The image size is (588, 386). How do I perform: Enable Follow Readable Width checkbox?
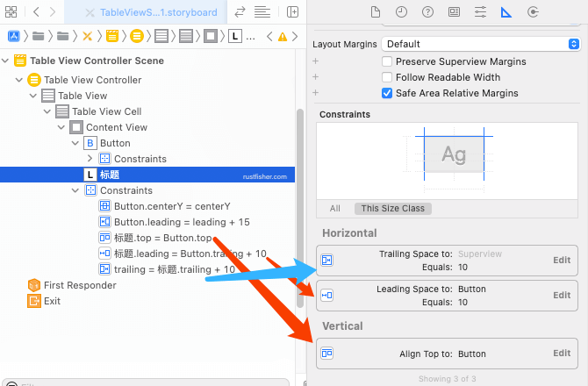click(x=387, y=78)
